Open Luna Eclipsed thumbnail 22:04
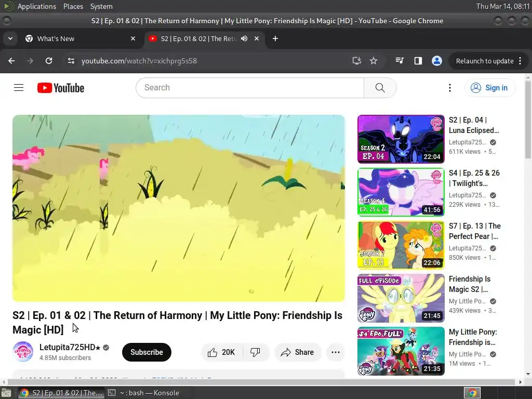Viewport: 532px width, 399px height. tap(401, 139)
